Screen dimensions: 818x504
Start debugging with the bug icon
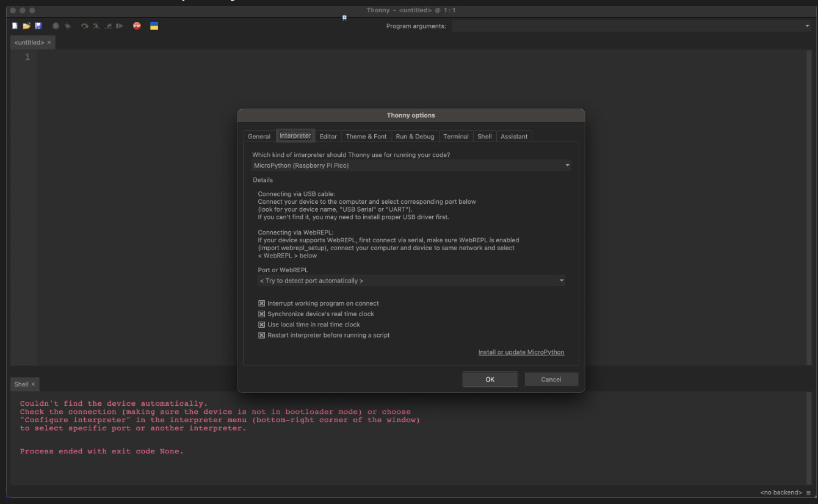pos(67,26)
